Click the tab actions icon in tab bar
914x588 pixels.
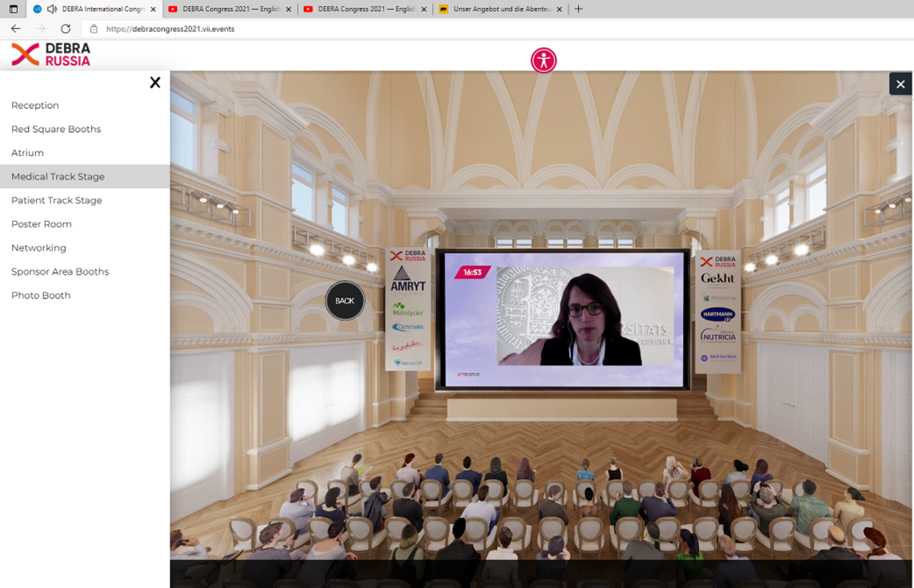click(13, 9)
